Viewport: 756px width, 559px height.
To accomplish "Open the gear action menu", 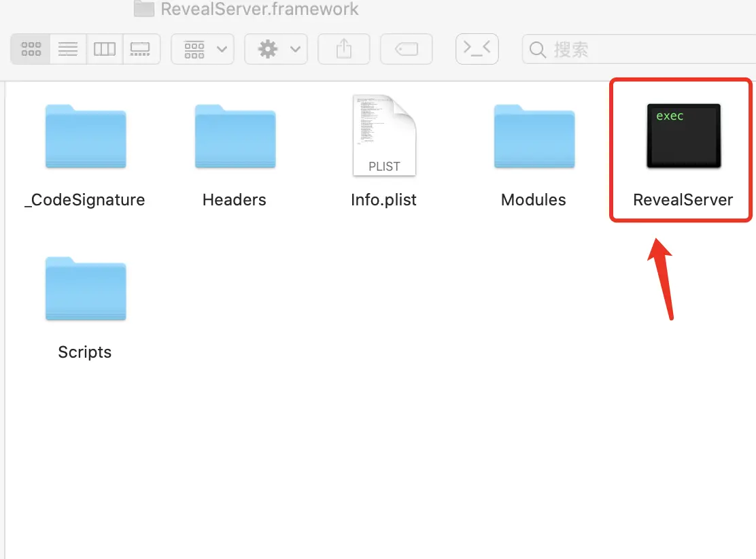I will point(276,49).
